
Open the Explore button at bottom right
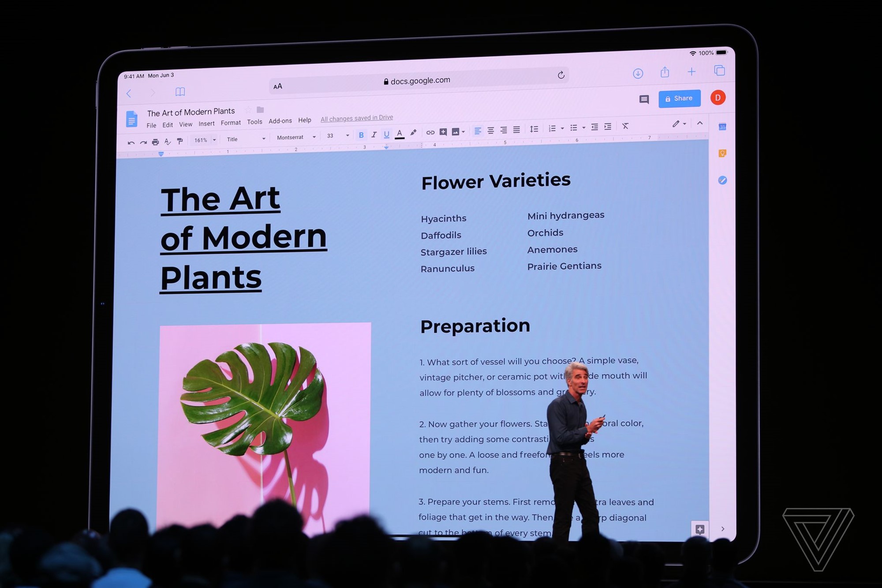[700, 529]
